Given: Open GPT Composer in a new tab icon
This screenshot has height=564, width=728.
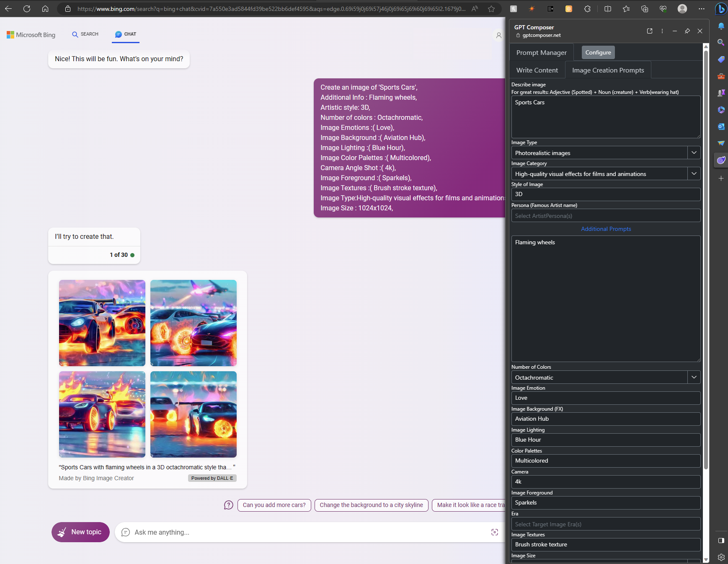Looking at the screenshot, I should (x=650, y=31).
